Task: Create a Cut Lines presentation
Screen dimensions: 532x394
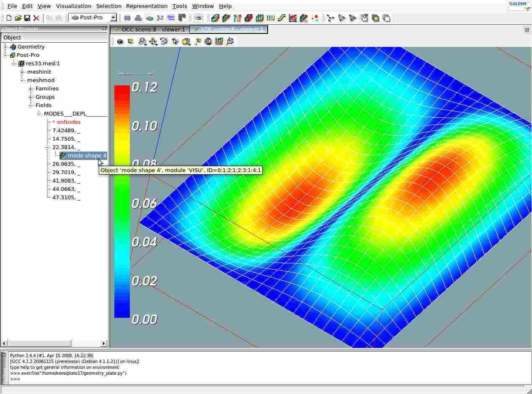Action: (x=270, y=18)
